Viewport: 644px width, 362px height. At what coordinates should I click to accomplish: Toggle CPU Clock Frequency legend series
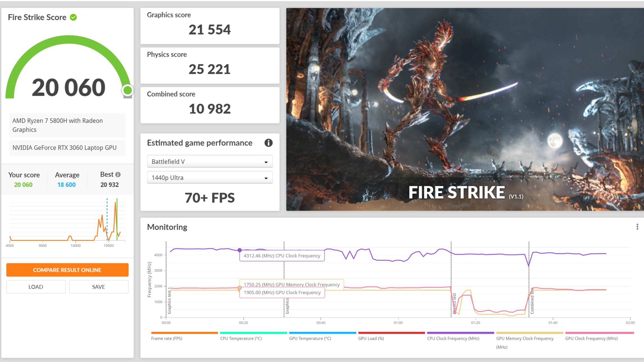pos(453,338)
